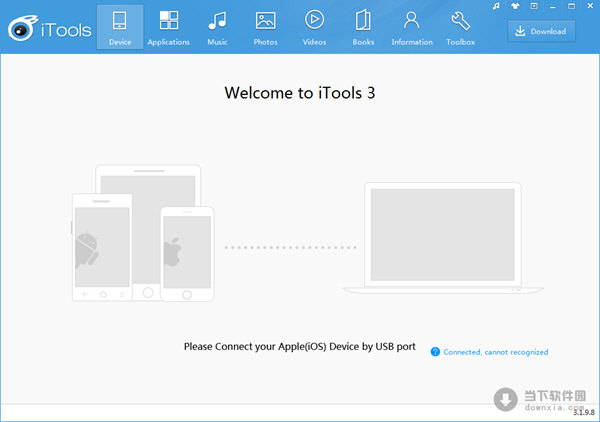Viewport: 600px width, 422px height.
Task: Open the Device tab
Action: (120, 27)
